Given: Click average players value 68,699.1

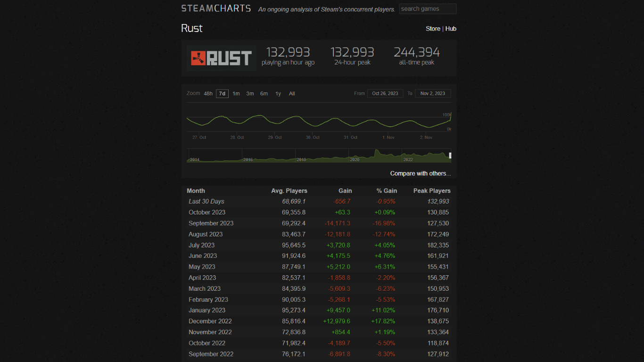Looking at the screenshot, I should pos(294,201).
